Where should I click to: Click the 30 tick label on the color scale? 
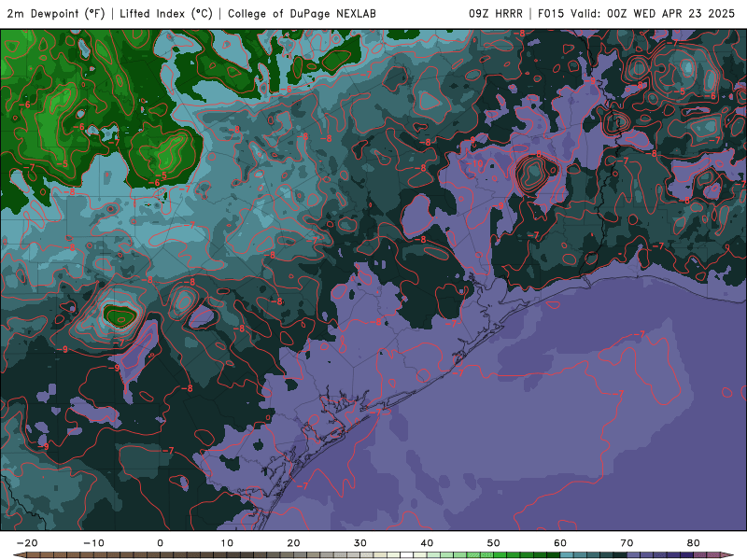[x=360, y=543]
